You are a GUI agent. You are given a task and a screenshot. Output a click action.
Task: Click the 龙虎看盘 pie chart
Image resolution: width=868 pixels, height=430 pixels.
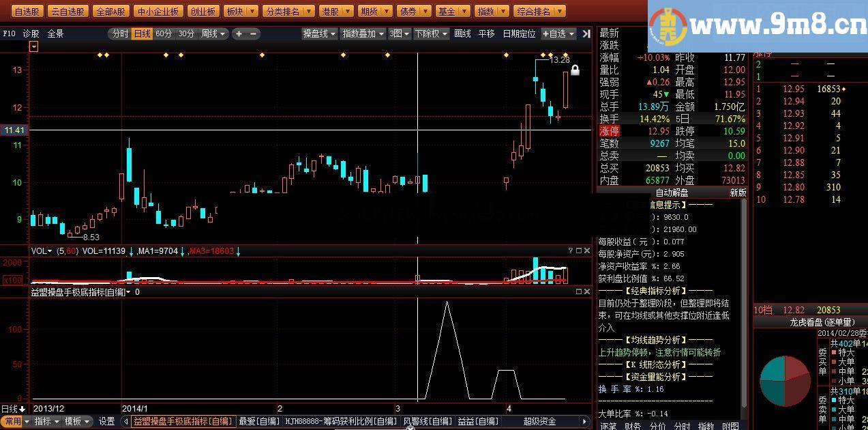[x=785, y=381]
